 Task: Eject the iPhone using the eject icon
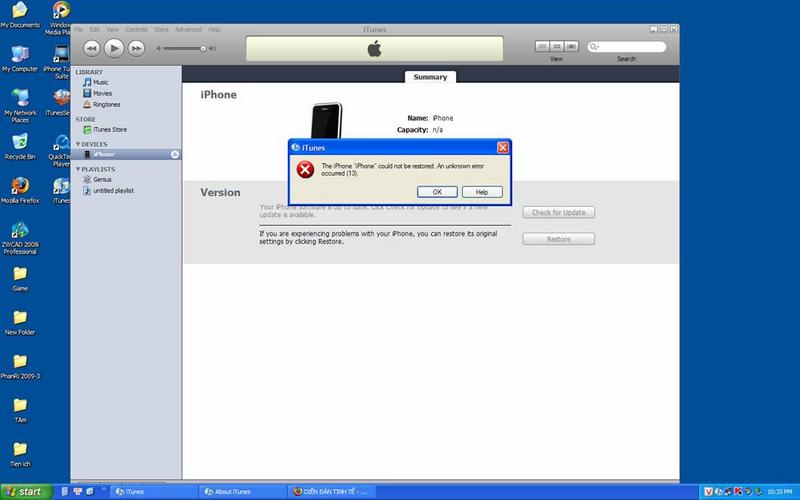[x=175, y=155]
